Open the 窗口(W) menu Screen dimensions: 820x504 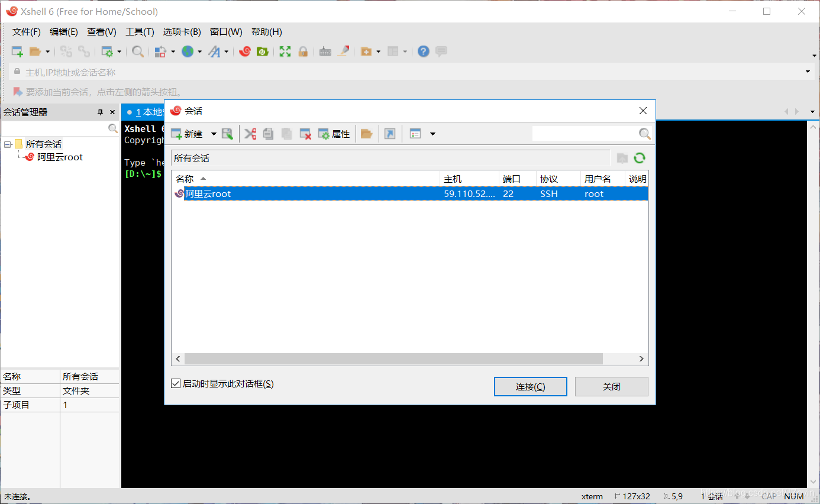tap(226, 32)
